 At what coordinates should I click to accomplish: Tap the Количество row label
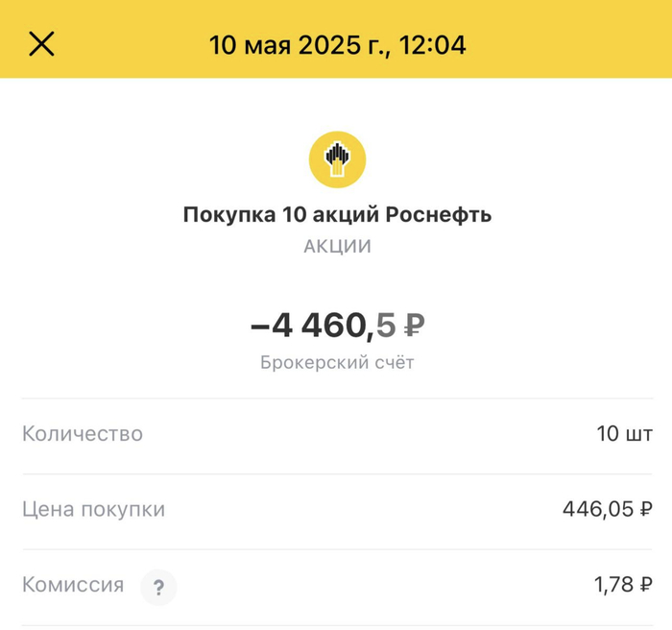83,433
